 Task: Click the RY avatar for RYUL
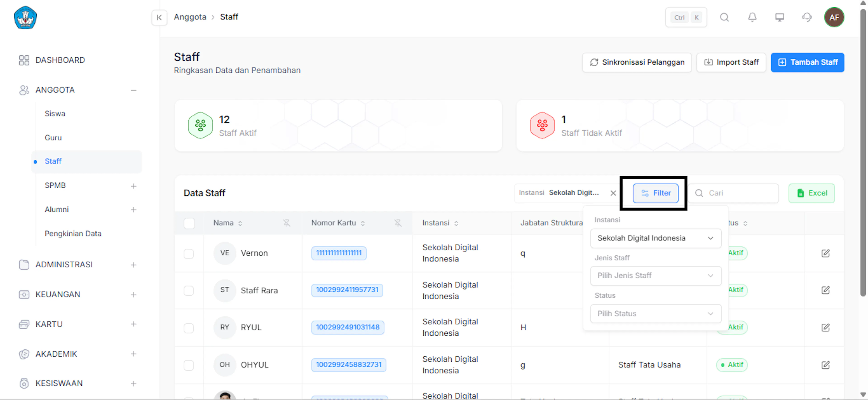tap(224, 327)
